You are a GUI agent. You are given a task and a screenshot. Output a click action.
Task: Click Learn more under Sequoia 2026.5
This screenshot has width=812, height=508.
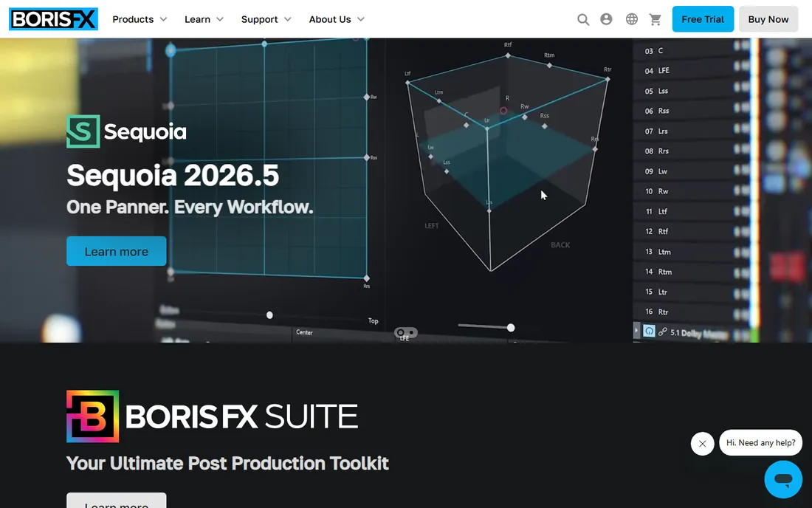tap(117, 251)
